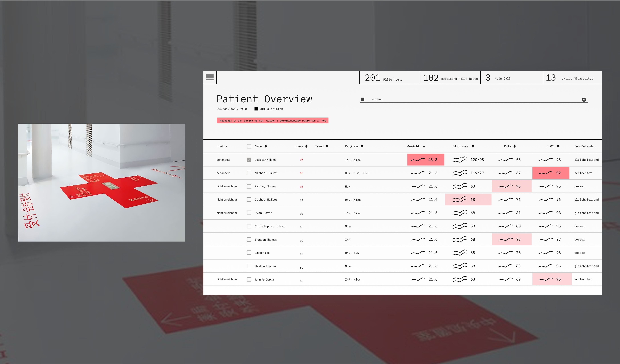Open the Gewicht column sort dropdown arrow
Screen dimensions: 620x364
(x=424, y=147)
